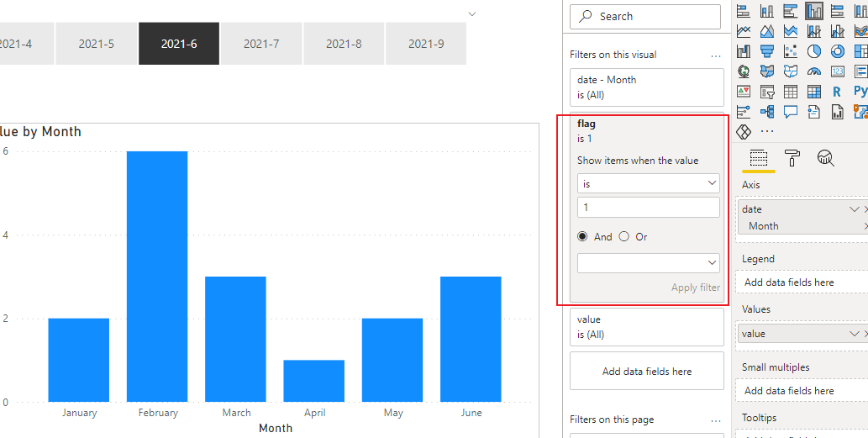
Task: Select the April bar in the chart
Action: pos(314,381)
